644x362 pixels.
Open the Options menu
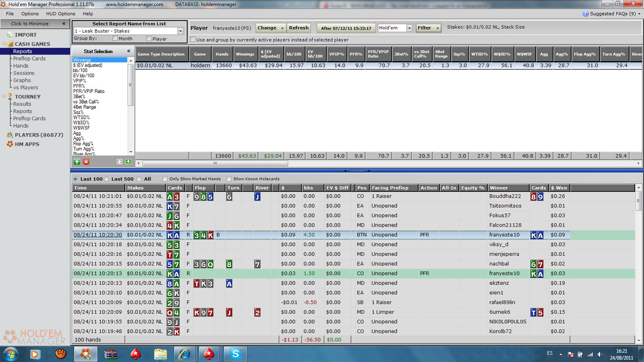click(x=30, y=14)
